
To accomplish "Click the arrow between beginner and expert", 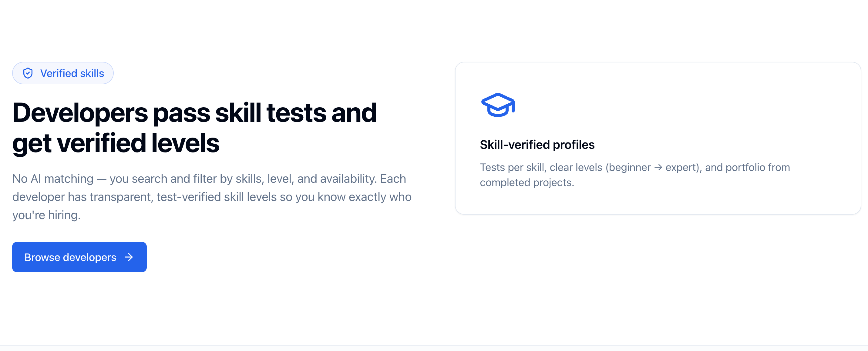I will [x=658, y=167].
